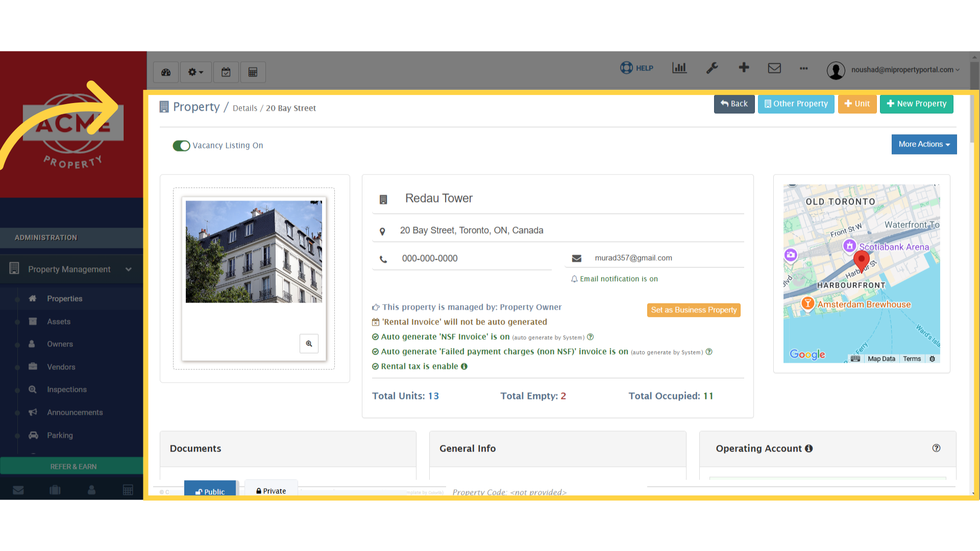Click the plus add icon in header
This screenshot has width=980, height=551.
(744, 67)
